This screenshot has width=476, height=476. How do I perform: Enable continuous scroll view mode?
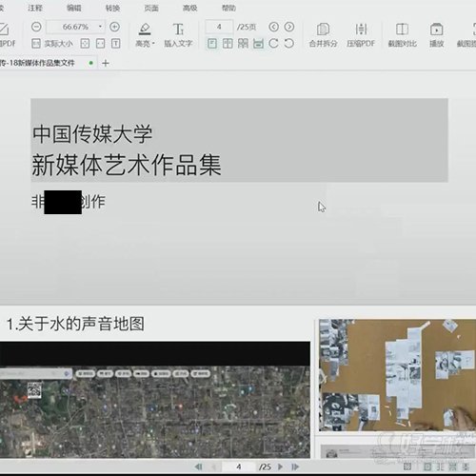[x=259, y=43]
